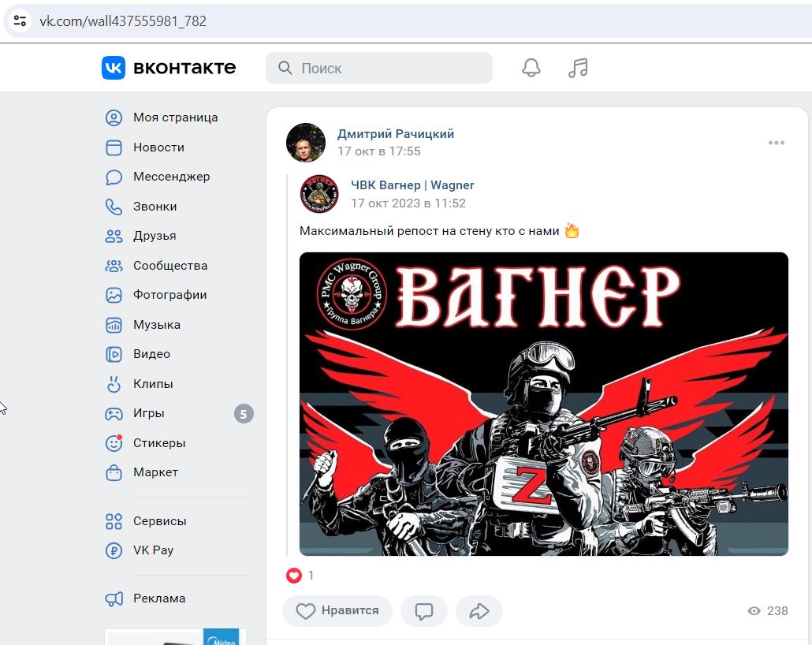Click the Реклама label in sidebar
812x645 pixels.
click(159, 599)
